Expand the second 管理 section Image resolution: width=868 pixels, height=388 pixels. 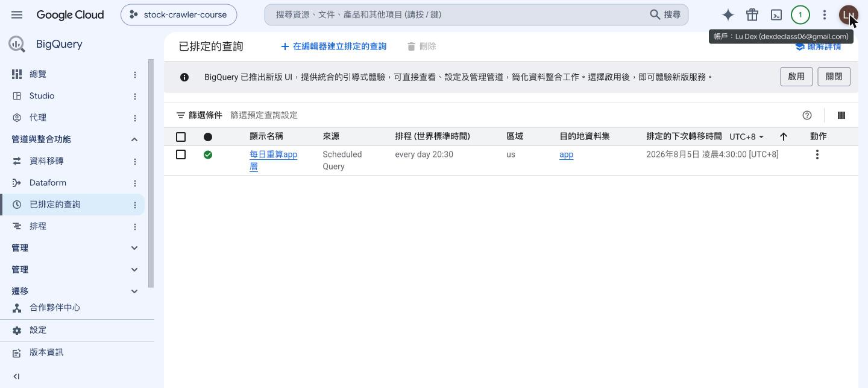click(x=134, y=270)
